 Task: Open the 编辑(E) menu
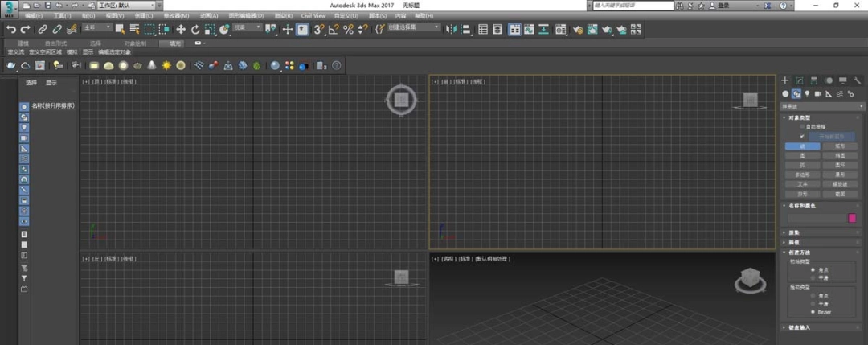pyautogui.click(x=34, y=16)
